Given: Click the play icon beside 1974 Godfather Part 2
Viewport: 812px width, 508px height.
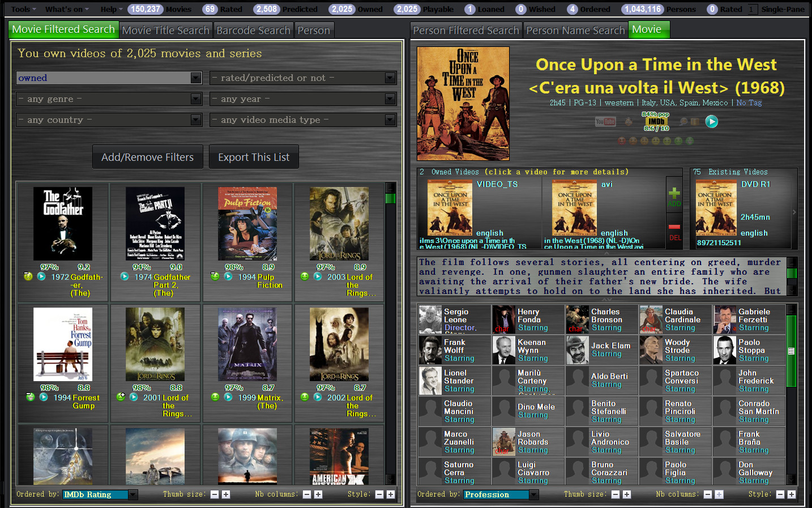Looking at the screenshot, I should click(x=125, y=276).
